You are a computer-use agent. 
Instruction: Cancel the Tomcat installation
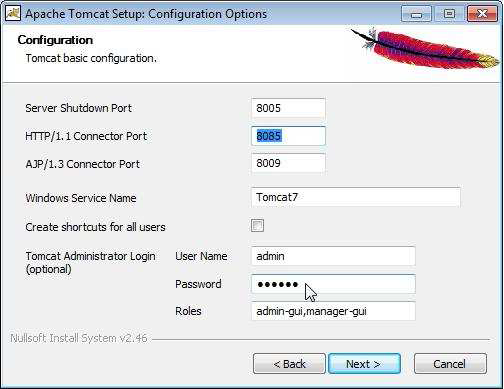[450, 364]
